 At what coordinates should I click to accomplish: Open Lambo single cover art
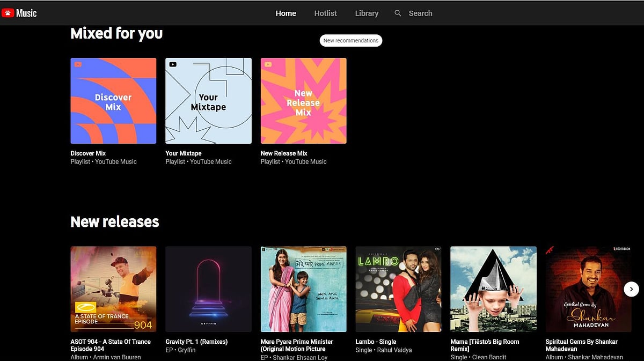[398, 289]
